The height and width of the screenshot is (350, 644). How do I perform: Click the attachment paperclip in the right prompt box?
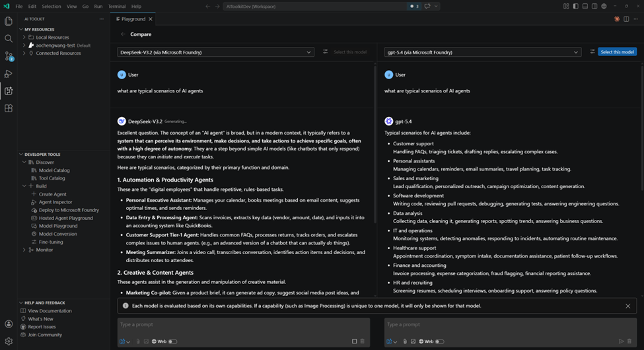[405, 341]
